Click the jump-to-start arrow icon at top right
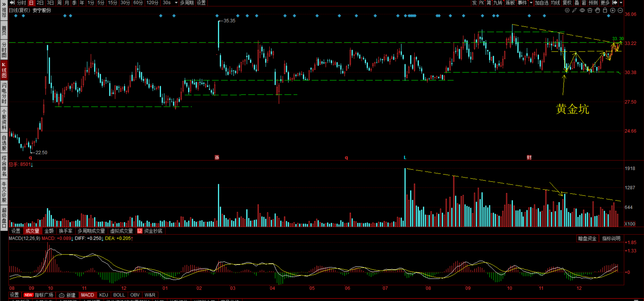This screenshot has height=301, width=644. [615, 3]
